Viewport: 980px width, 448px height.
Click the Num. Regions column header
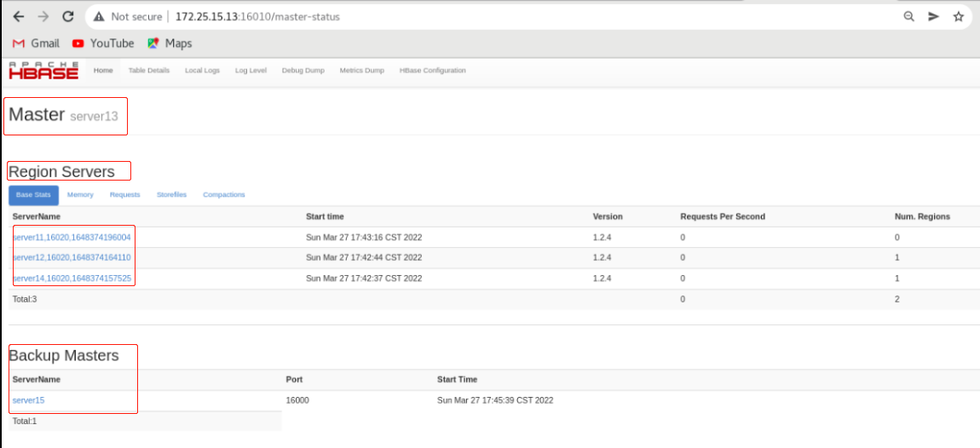(x=923, y=217)
